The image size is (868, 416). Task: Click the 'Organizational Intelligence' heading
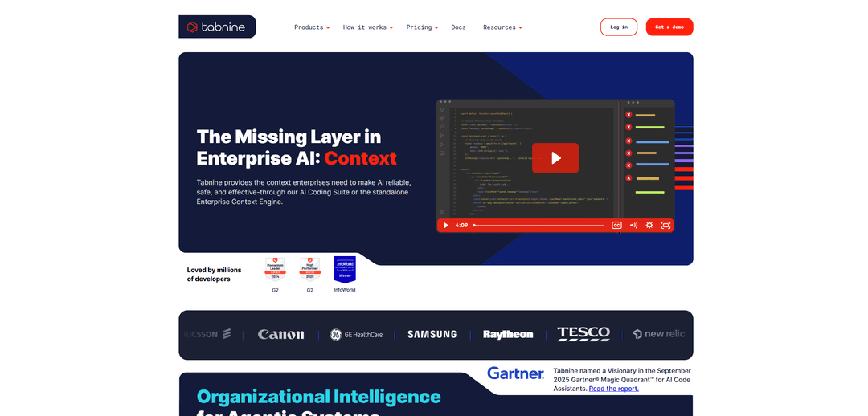click(319, 397)
